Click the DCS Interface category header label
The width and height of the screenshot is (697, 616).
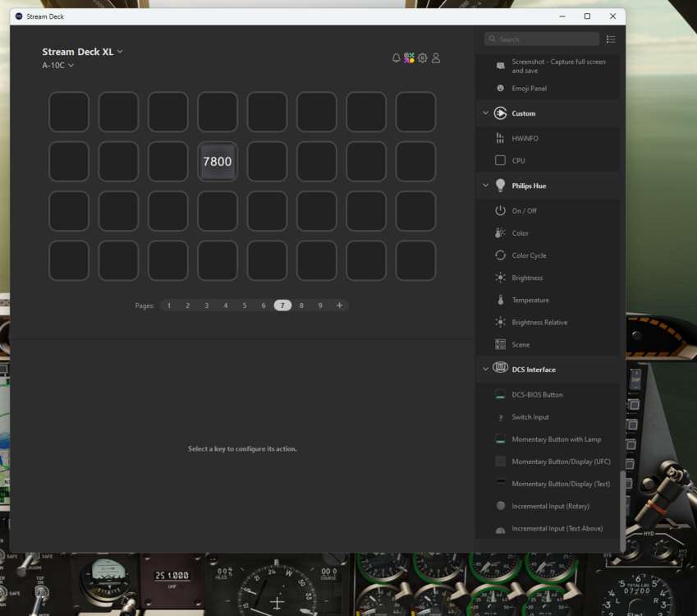pos(534,370)
